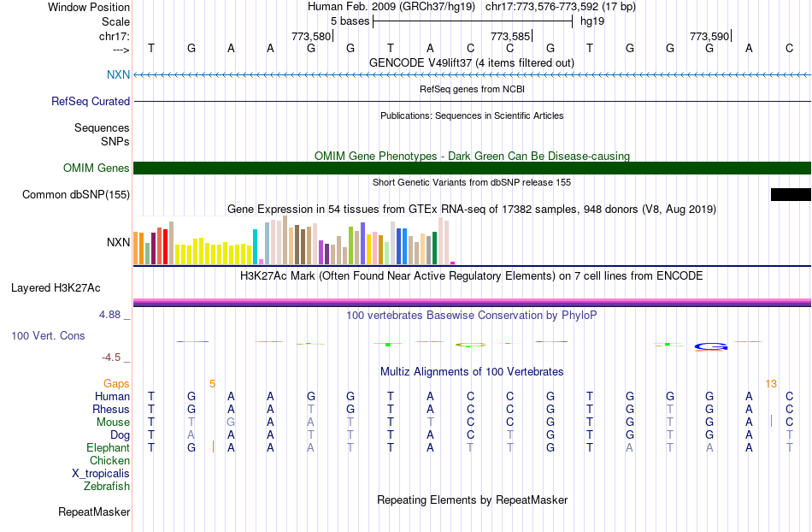Image resolution: width=812 pixels, height=532 pixels.
Task: Click the 773,585 position marker
Action: pyautogui.click(x=510, y=36)
